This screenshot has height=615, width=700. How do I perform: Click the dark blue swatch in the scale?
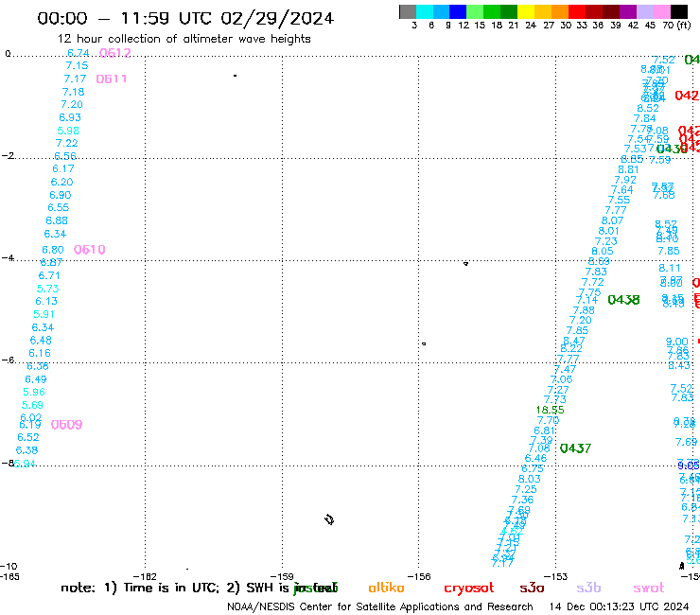point(458,11)
